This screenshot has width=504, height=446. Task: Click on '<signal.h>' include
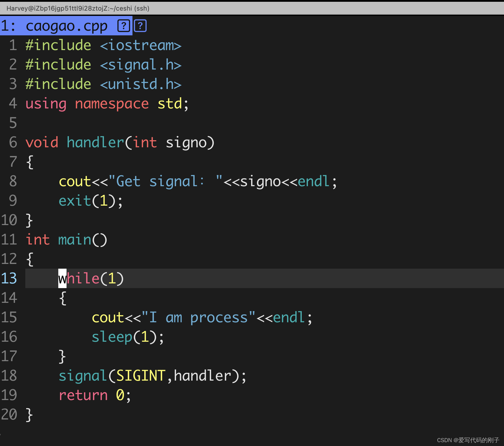tap(141, 65)
